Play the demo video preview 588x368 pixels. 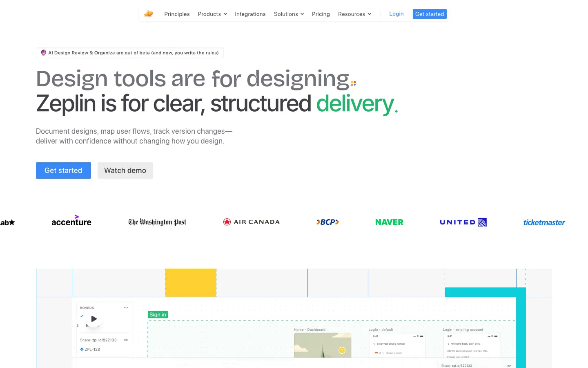(94, 319)
